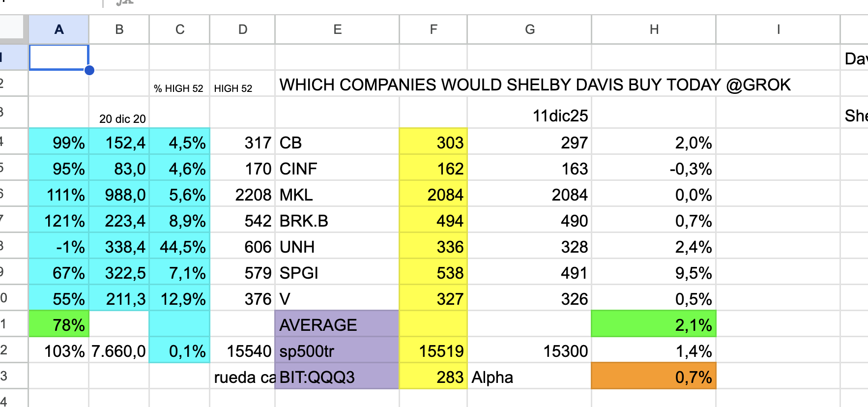Select the '11dic25' date cell
Screen dimensions: 868x407
tap(560, 116)
